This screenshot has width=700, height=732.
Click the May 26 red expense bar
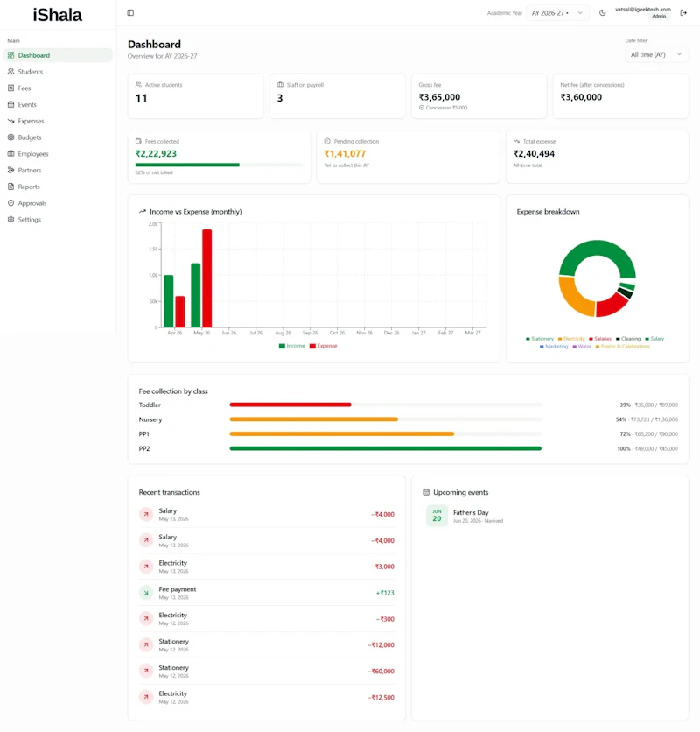pos(207,278)
